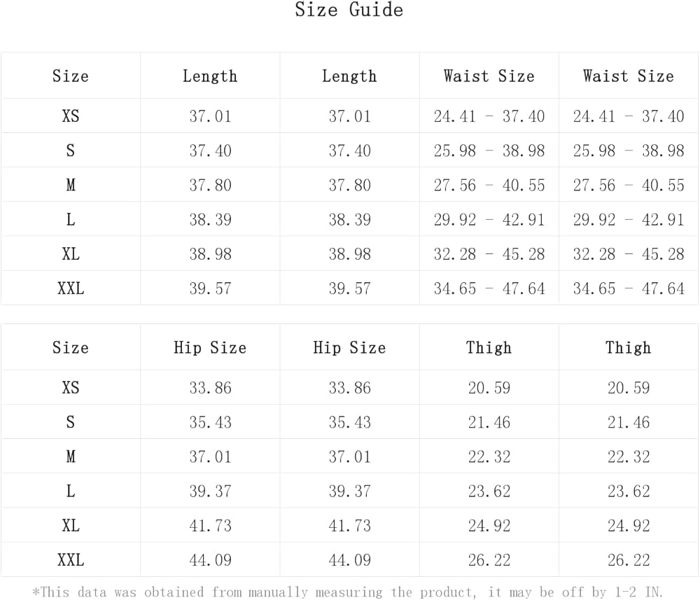Click the second Waist Size column header

[628, 76]
